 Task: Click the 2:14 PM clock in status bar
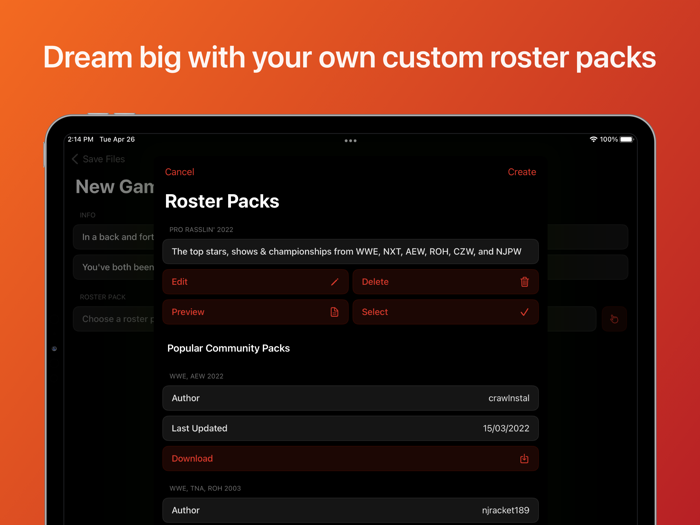[80, 139]
